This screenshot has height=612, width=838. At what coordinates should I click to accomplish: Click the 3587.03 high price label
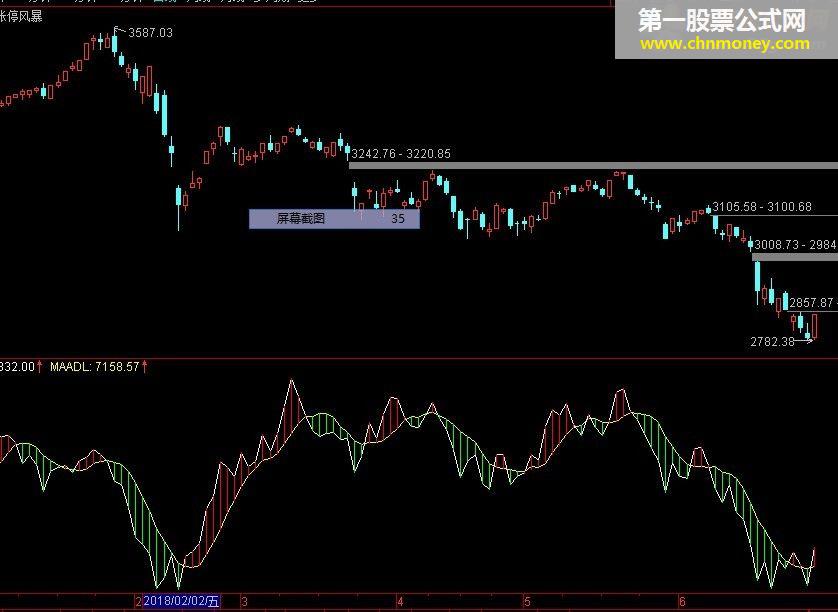(x=150, y=33)
